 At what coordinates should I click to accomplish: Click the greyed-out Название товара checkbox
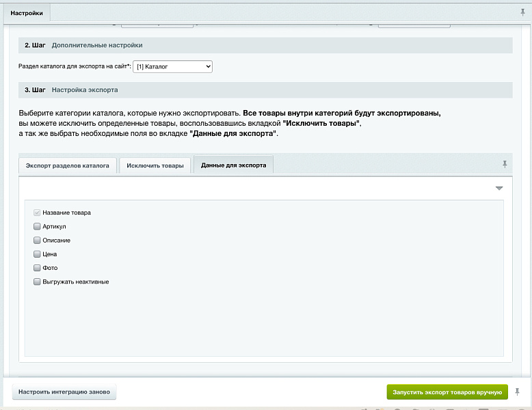37,213
